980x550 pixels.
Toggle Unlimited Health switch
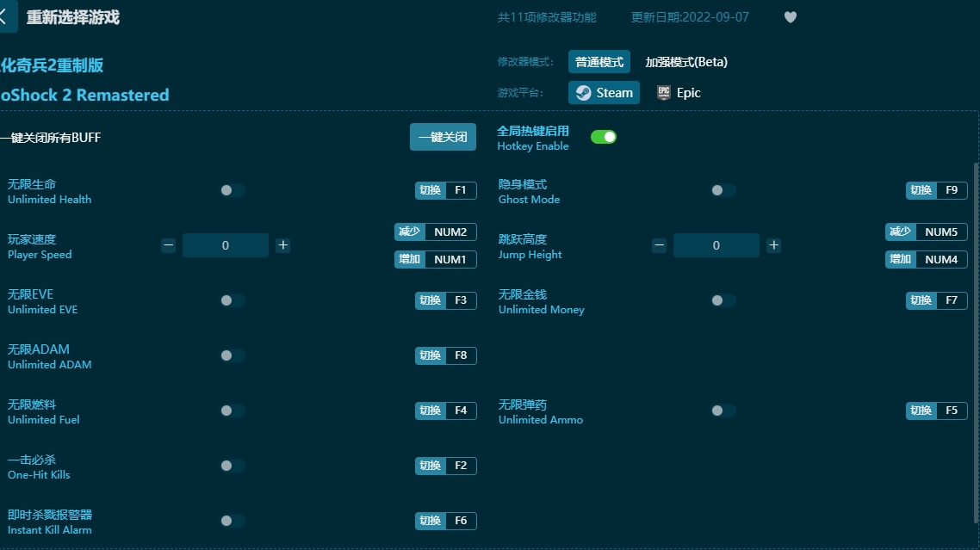pyautogui.click(x=232, y=190)
